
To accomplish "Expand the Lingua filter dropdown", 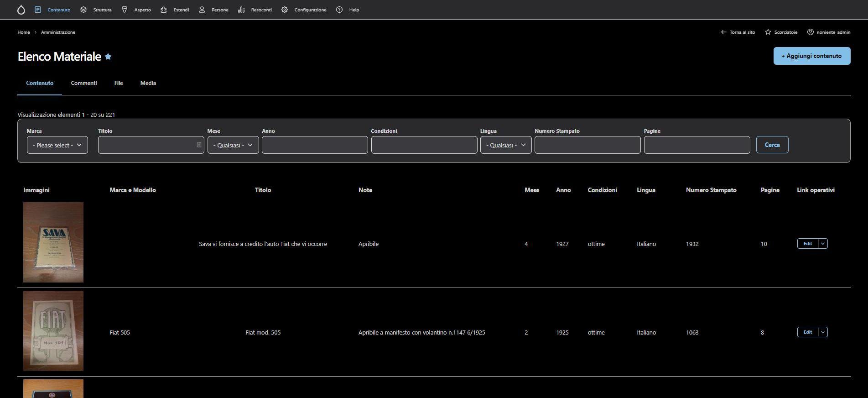I will [x=505, y=145].
